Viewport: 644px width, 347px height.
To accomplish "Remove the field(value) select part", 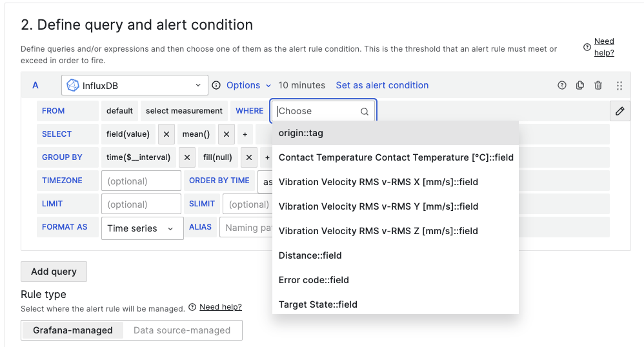I will point(166,134).
